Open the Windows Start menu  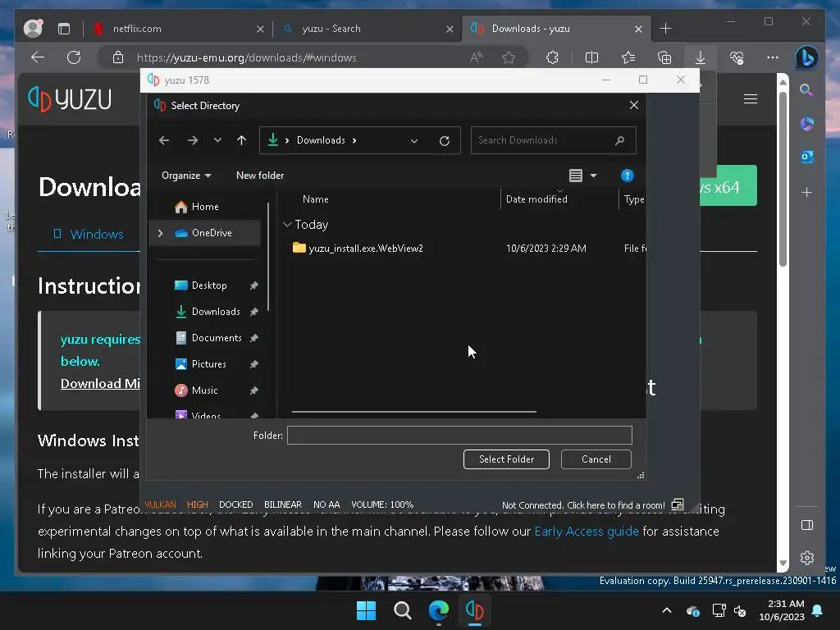[367, 610]
